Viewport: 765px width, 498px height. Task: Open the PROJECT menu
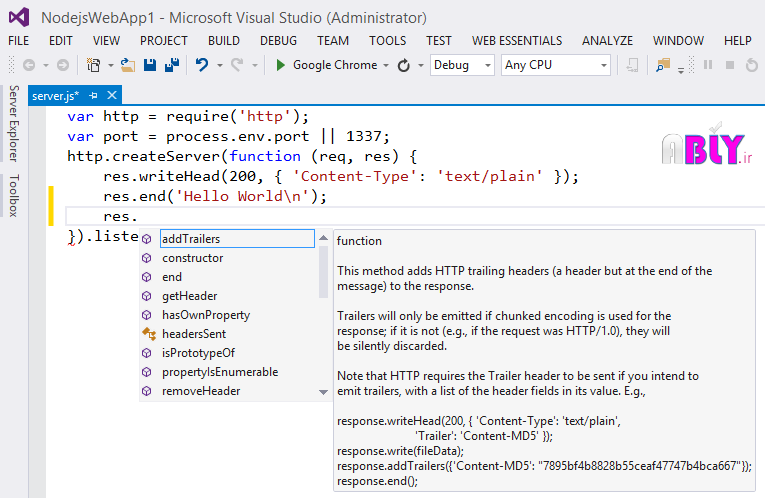pyautogui.click(x=163, y=40)
